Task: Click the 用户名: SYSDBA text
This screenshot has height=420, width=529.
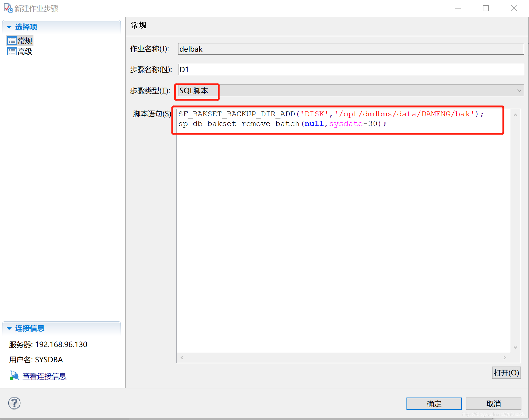Action: (x=36, y=360)
